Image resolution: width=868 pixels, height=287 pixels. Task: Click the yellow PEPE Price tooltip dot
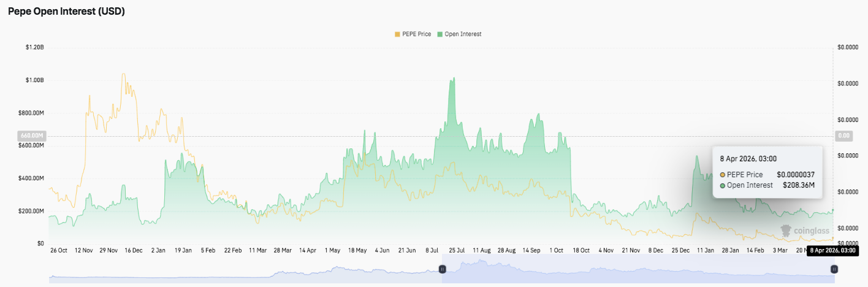[x=723, y=175]
